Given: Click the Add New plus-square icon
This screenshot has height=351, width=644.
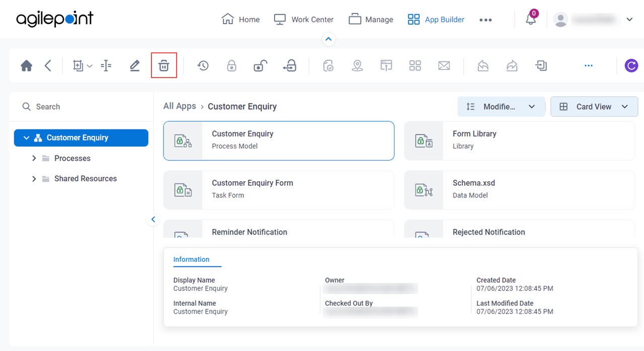Looking at the screenshot, I should 78,65.
